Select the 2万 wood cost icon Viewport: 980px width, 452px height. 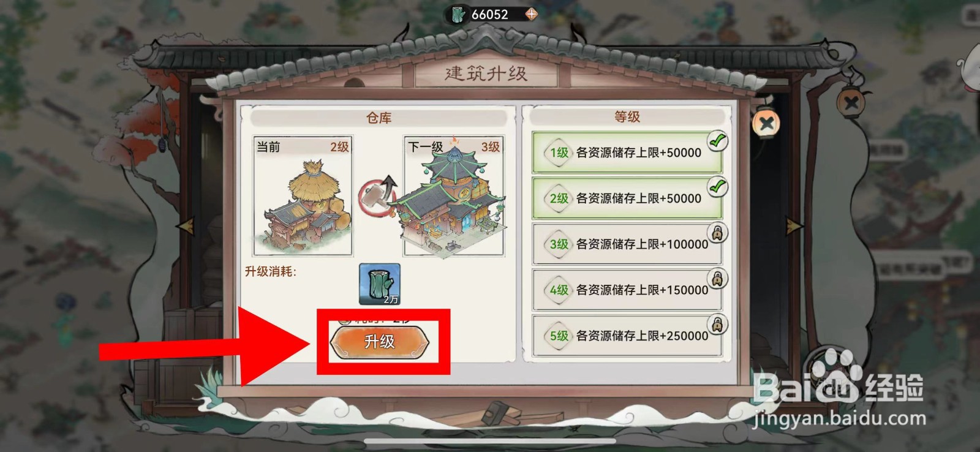pyautogui.click(x=380, y=284)
